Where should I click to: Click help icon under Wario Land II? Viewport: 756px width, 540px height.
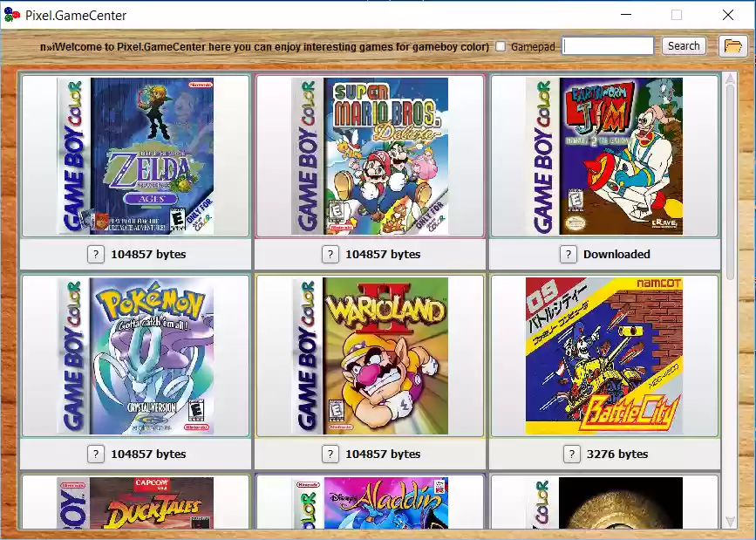(330, 455)
